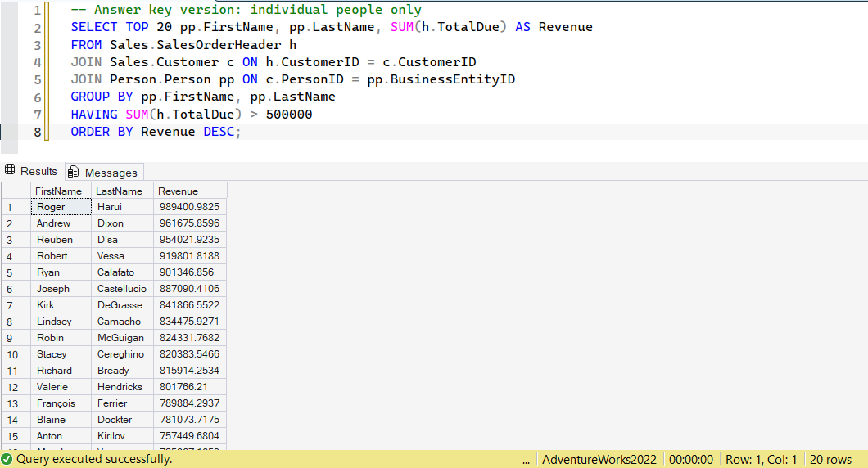Image resolution: width=868 pixels, height=468 pixels.
Task: Select the DeGrasse last name cell
Action: tap(122, 305)
